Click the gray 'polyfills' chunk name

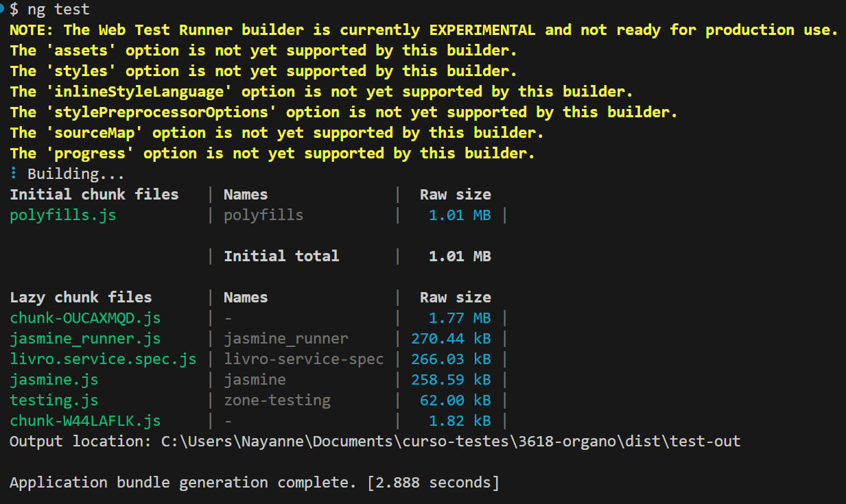(263, 215)
